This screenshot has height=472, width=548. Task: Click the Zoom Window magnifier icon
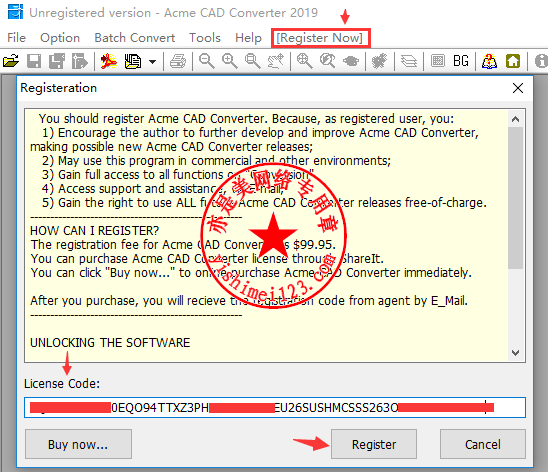(253, 61)
